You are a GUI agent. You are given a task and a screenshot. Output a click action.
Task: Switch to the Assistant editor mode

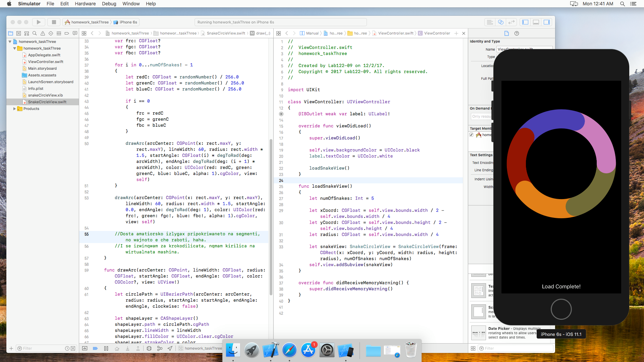point(501,22)
